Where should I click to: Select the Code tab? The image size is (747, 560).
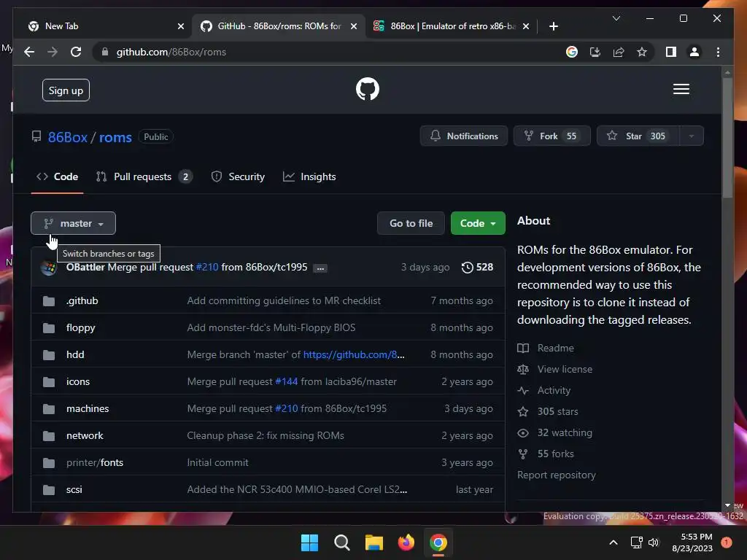pos(57,176)
